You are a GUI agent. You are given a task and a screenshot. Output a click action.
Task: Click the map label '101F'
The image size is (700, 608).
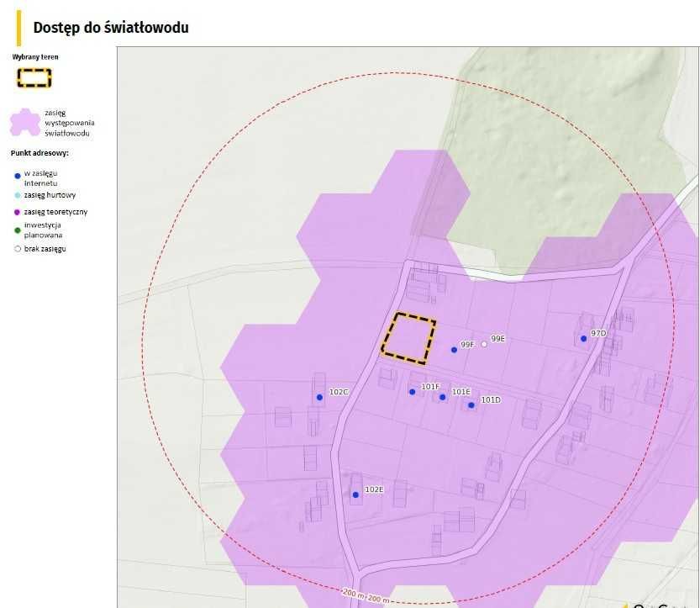[x=430, y=387]
